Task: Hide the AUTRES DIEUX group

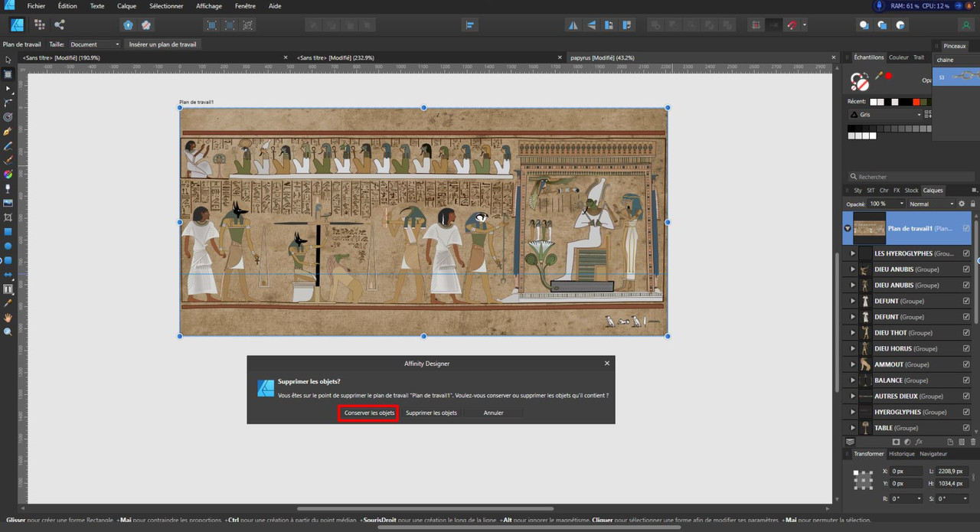Action: [x=966, y=397]
